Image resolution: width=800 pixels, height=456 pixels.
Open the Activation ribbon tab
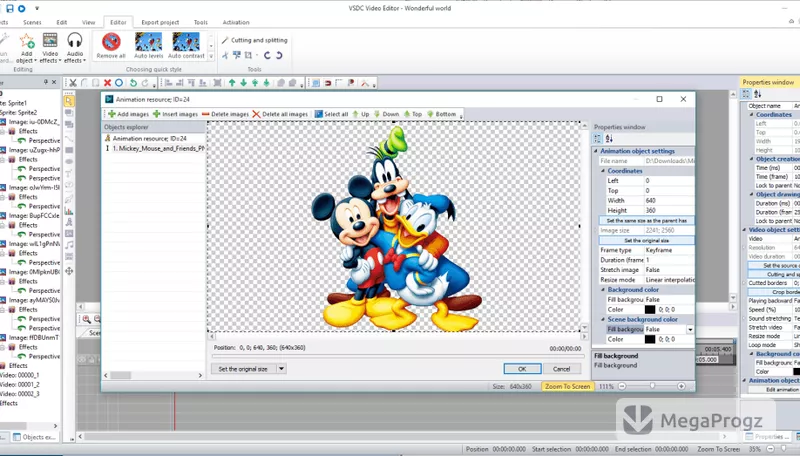click(236, 22)
